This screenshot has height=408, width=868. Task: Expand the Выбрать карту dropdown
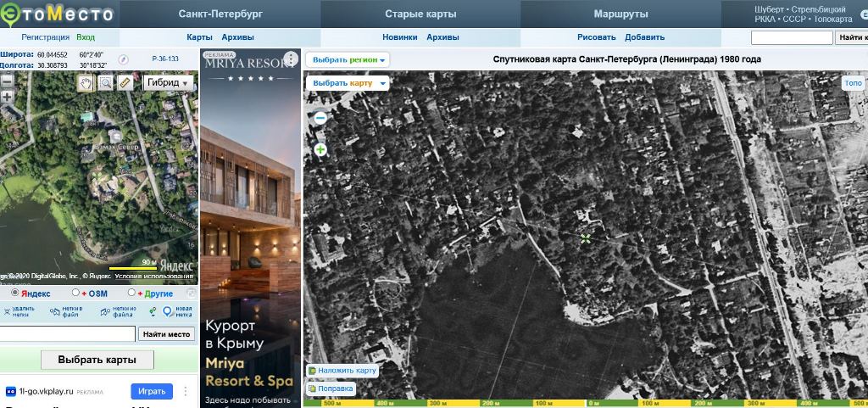coord(348,83)
